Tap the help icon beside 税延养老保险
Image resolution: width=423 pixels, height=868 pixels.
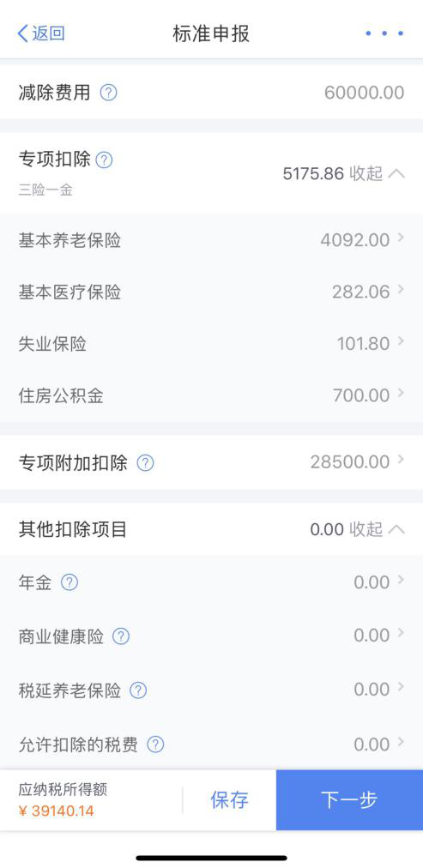click(138, 690)
